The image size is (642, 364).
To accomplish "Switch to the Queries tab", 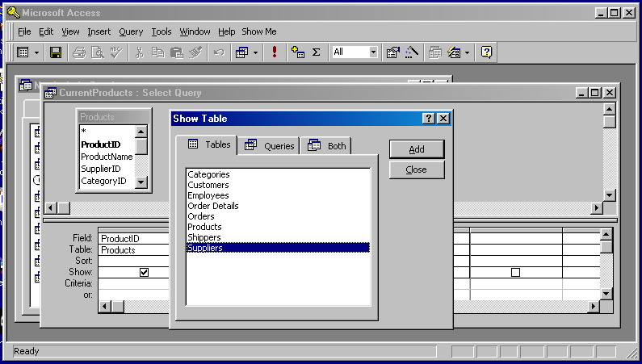I will [x=271, y=146].
